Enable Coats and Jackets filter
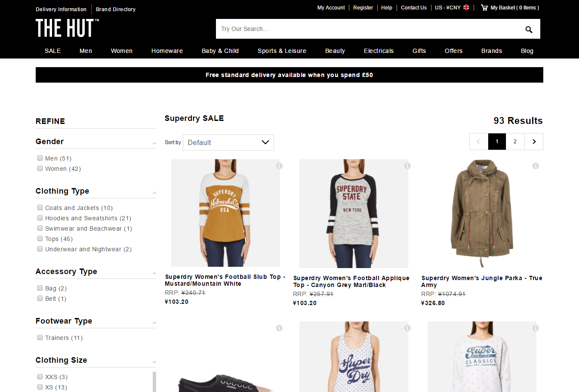 (x=40, y=207)
